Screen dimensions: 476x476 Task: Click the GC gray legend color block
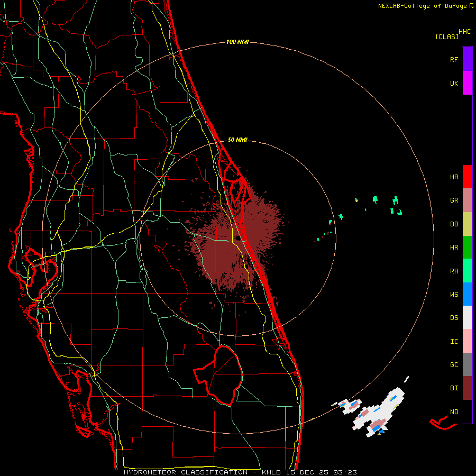click(x=467, y=364)
